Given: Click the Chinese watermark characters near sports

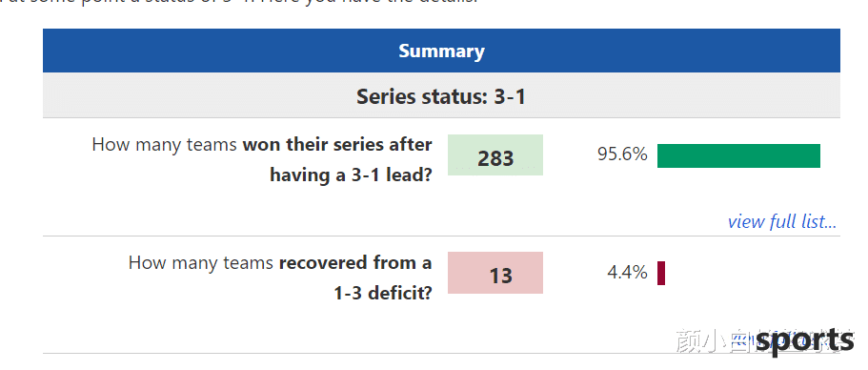Looking at the screenshot, I should coord(716,340).
